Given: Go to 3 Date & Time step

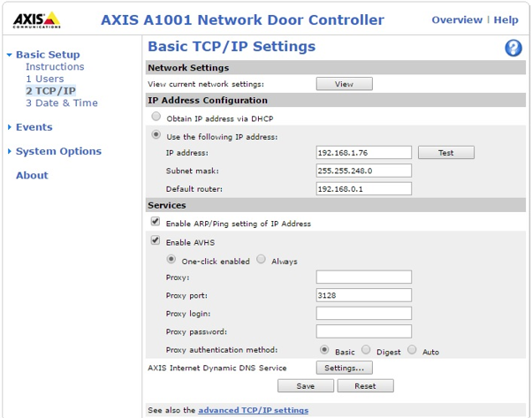Looking at the screenshot, I should click(62, 103).
